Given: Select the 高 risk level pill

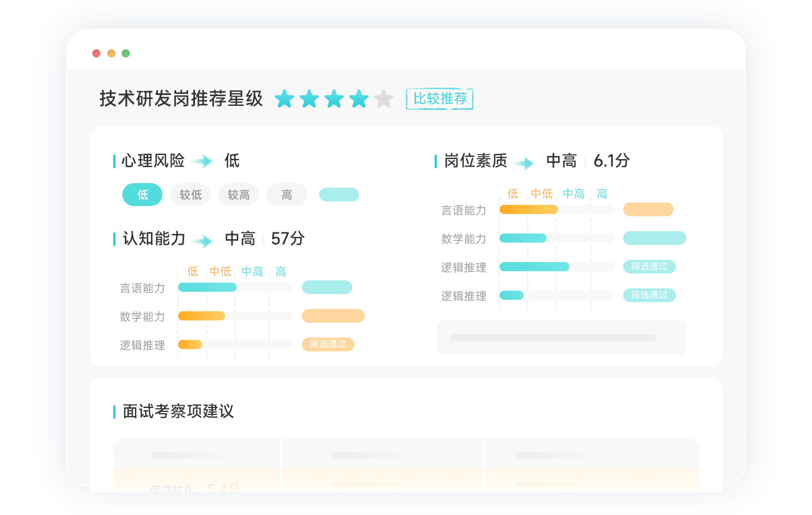Looking at the screenshot, I should coord(287,195).
